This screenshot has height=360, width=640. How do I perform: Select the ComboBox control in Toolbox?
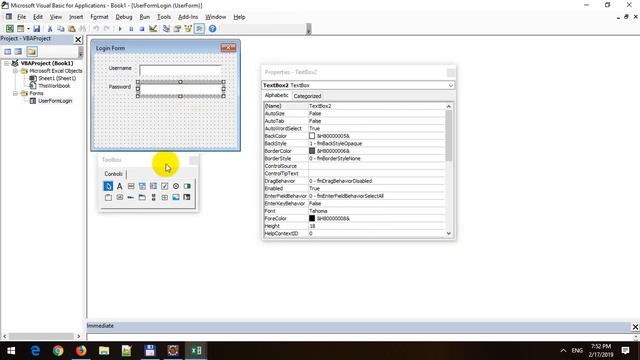[x=142, y=186]
